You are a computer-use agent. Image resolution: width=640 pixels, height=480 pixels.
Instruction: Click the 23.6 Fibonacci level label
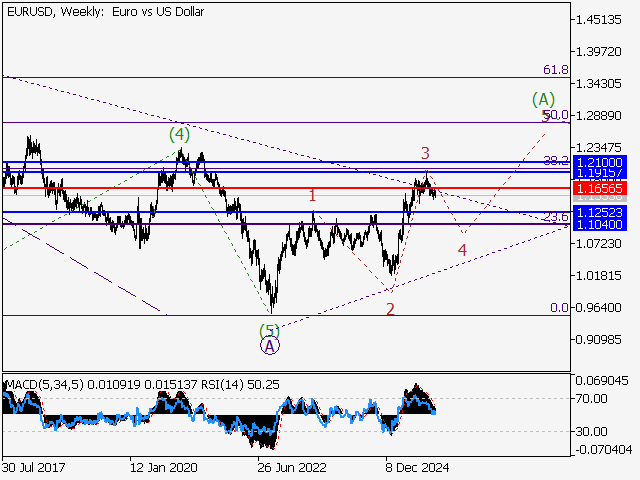(556, 217)
